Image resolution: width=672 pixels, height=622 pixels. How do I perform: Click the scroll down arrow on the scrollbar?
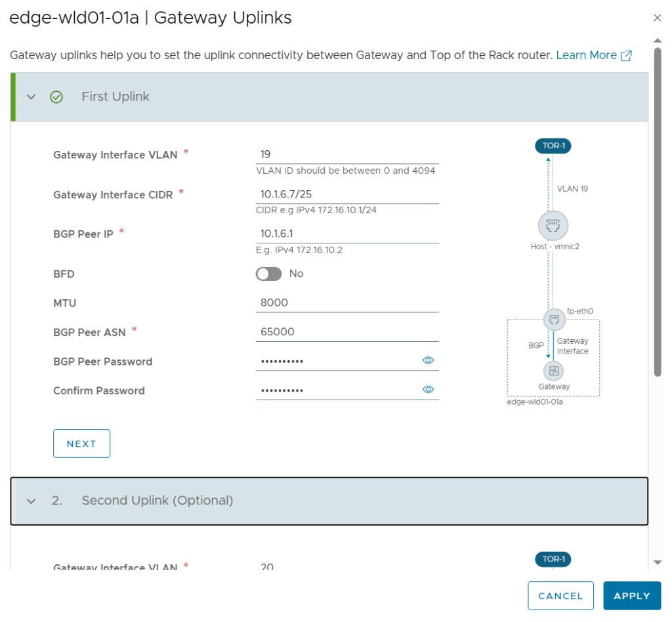click(x=658, y=562)
